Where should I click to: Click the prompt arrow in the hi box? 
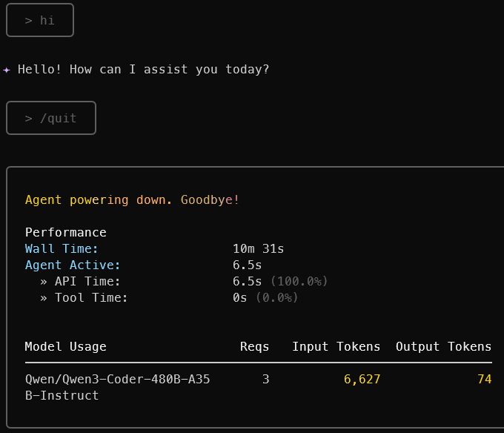[29, 21]
